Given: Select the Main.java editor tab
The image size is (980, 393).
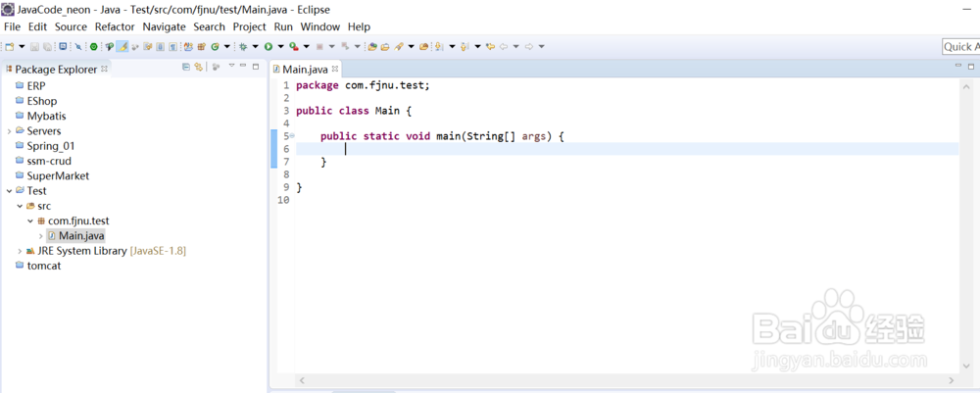Looking at the screenshot, I should tap(305, 70).
